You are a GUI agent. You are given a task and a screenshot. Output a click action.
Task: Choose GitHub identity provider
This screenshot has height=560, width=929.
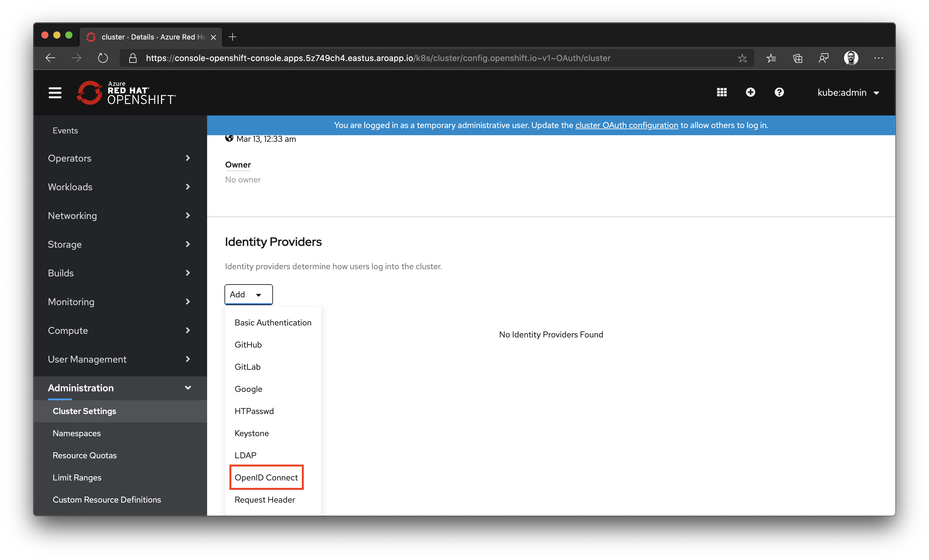click(273, 345)
